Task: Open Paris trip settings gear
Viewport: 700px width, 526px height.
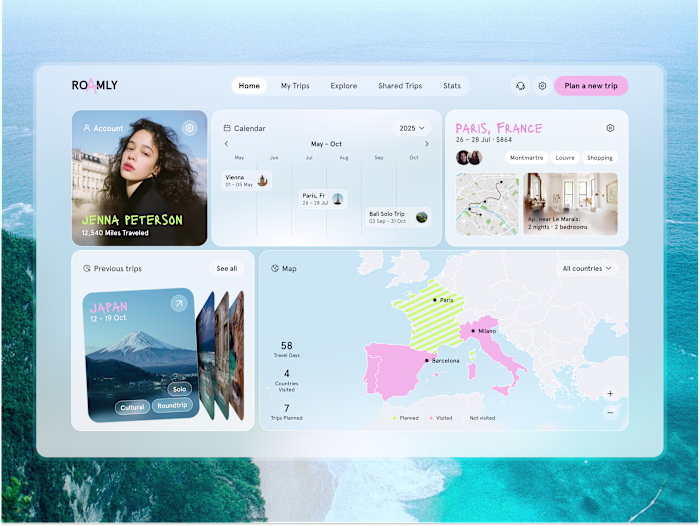Action: (610, 128)
